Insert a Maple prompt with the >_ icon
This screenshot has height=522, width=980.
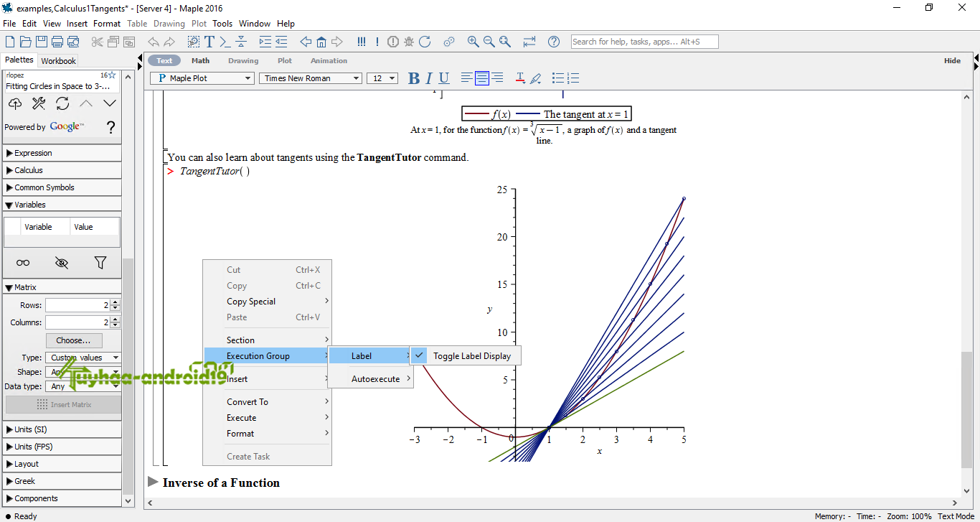pos(225,42)
